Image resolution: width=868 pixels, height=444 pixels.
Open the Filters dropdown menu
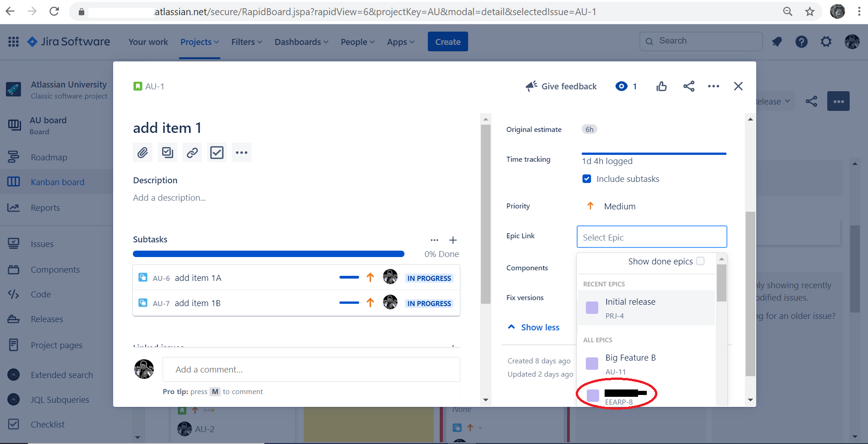(x=247, y=42)
